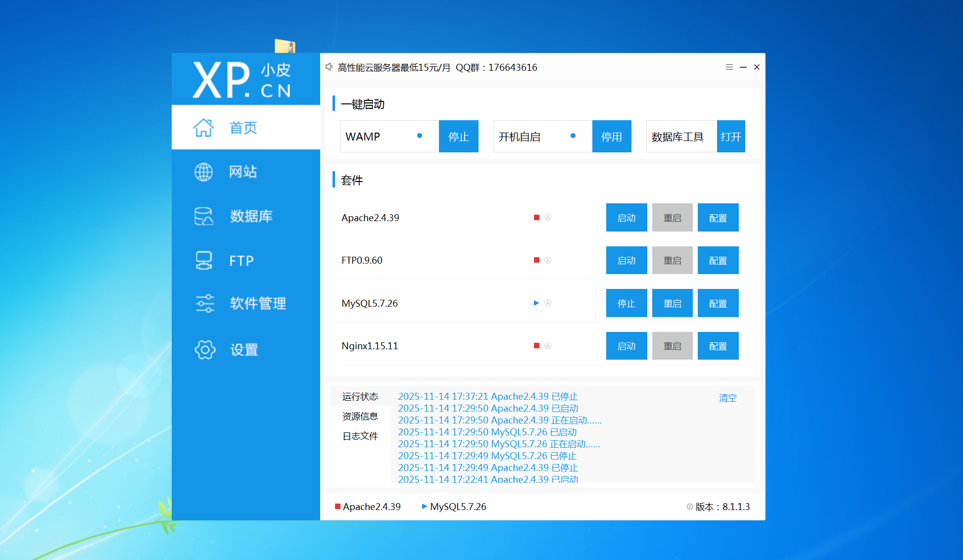
Task: Clear the log with the 清空 link
Action: [x=727, y=398]
